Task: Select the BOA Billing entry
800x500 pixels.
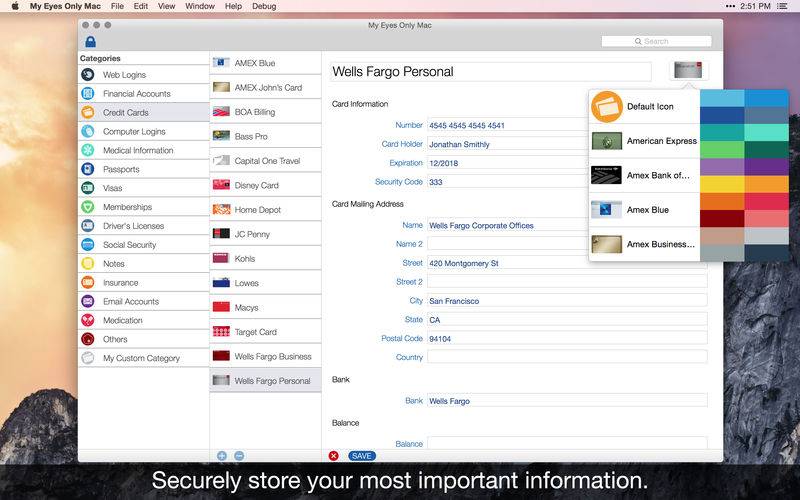Action: (x=265, y=112)
